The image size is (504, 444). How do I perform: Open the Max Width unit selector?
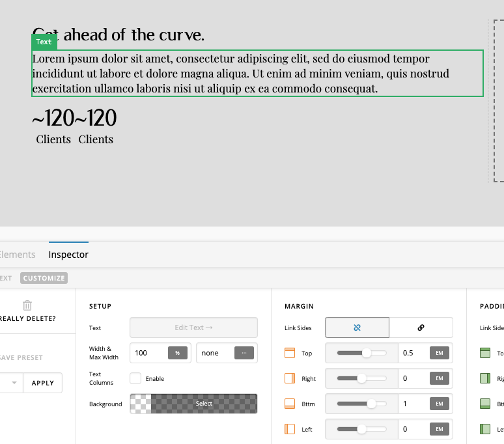coord(244,353)
